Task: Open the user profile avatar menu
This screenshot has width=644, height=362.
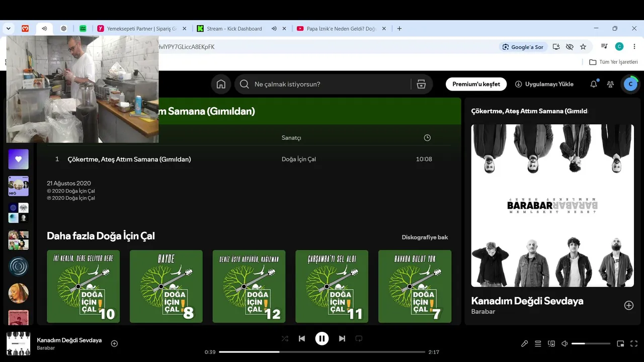Action: pos(630,84)
